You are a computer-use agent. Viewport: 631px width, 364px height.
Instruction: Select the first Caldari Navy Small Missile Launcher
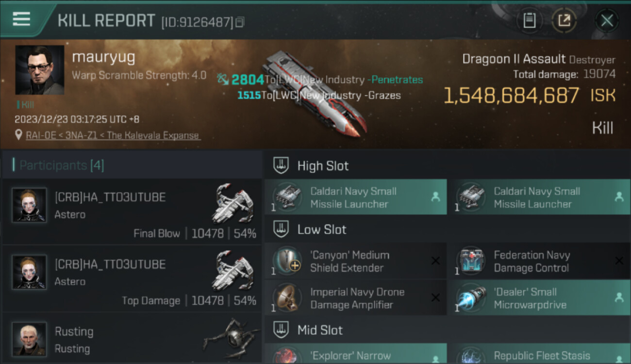click(x=356, y=197)
